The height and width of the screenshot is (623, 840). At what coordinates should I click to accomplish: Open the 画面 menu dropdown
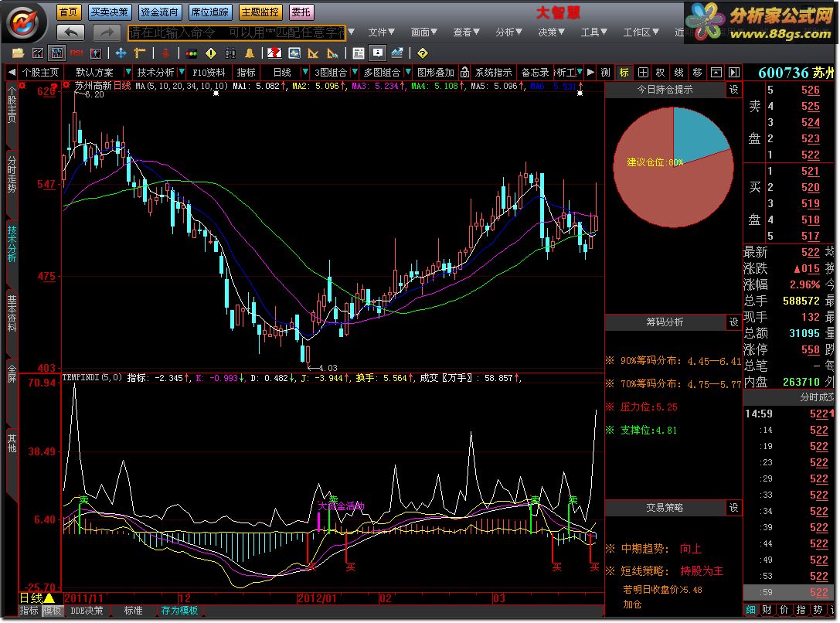pos(423,32)
